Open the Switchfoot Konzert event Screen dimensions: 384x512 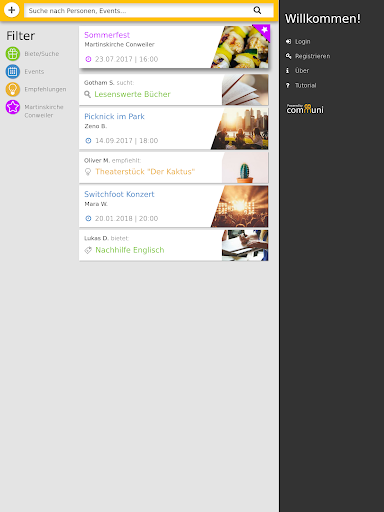(x=119, y=194)
